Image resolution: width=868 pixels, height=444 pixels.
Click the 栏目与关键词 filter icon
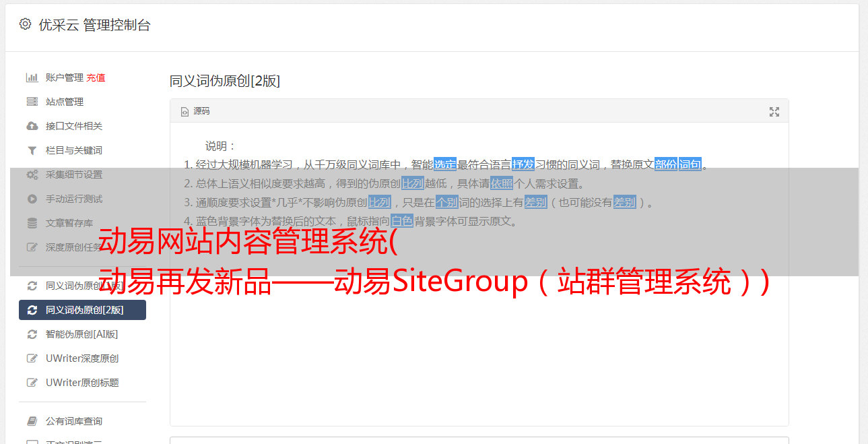tap(32, 150)
